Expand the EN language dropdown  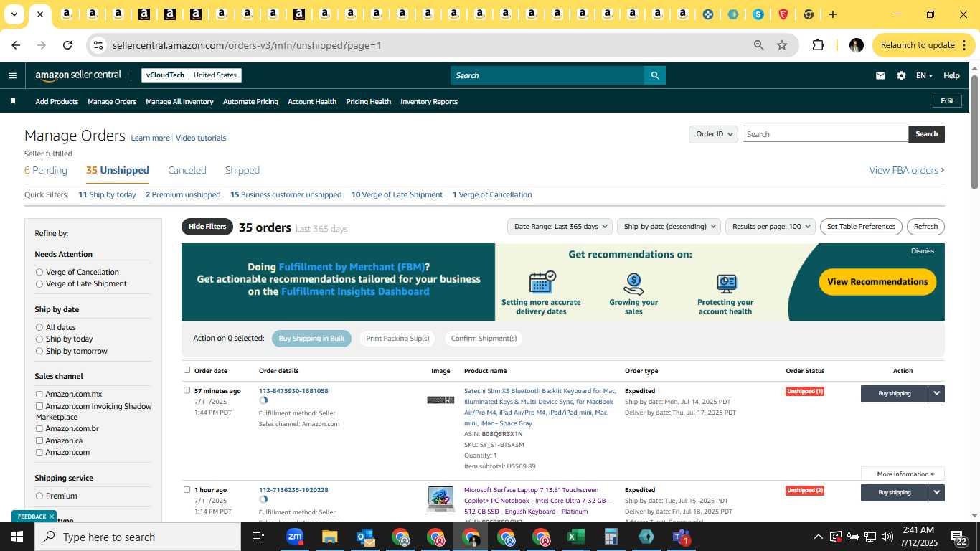[924, 75]
